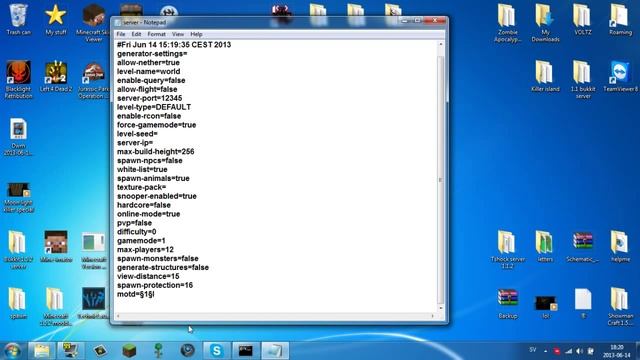640x360 pixels.
Task: Open the Moon light killer special video icon
Action: click(18, 198)
